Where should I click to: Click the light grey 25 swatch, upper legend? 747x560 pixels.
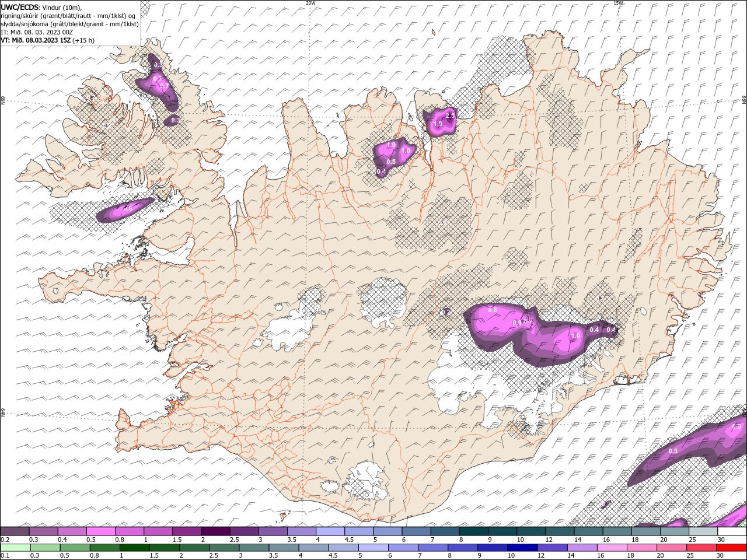pos(704,531)
